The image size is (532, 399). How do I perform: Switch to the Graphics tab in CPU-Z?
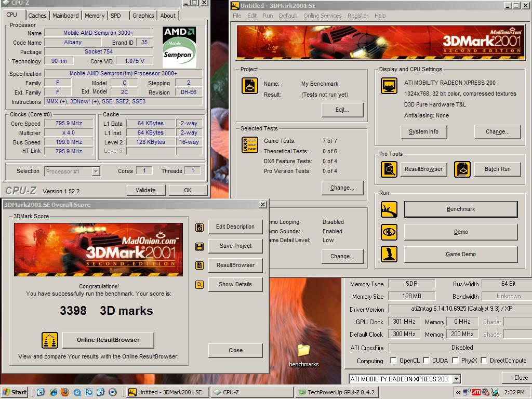(x=143, y=16)
